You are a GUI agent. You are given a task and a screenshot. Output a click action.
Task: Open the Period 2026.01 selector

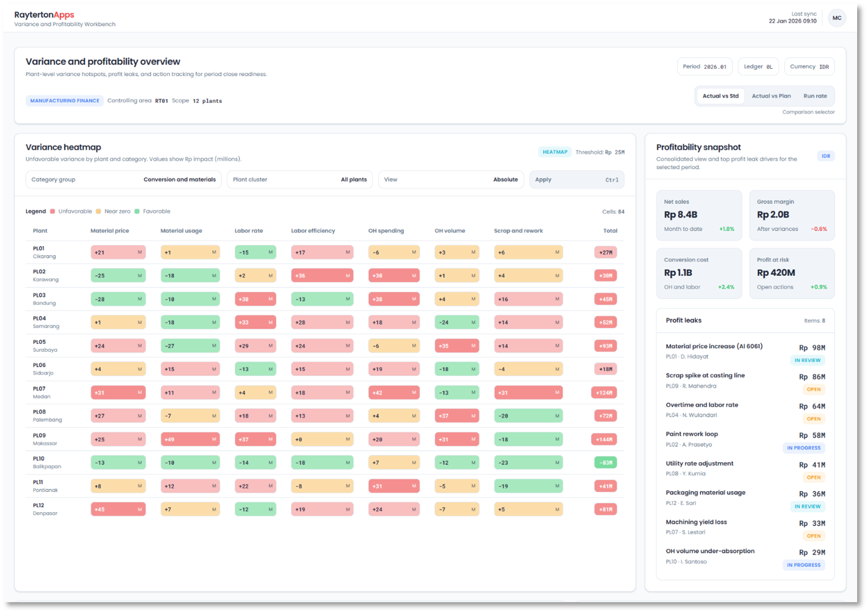(x=704, y=67)
